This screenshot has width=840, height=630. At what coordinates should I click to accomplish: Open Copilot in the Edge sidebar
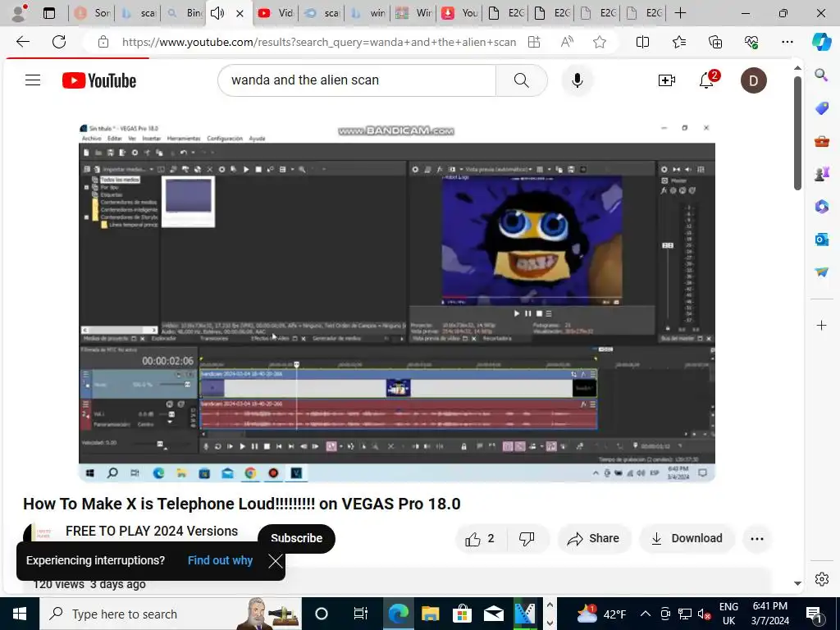point(821,42)
